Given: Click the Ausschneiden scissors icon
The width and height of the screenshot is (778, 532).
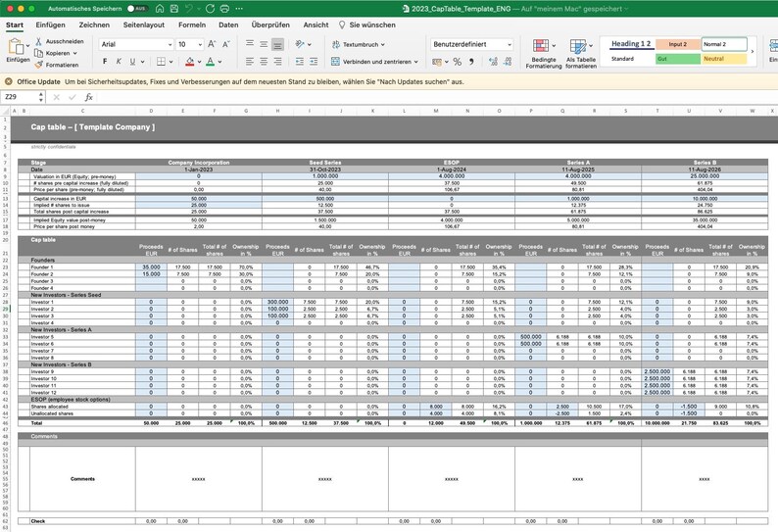Looking at the screenshot, I should 38,41.
